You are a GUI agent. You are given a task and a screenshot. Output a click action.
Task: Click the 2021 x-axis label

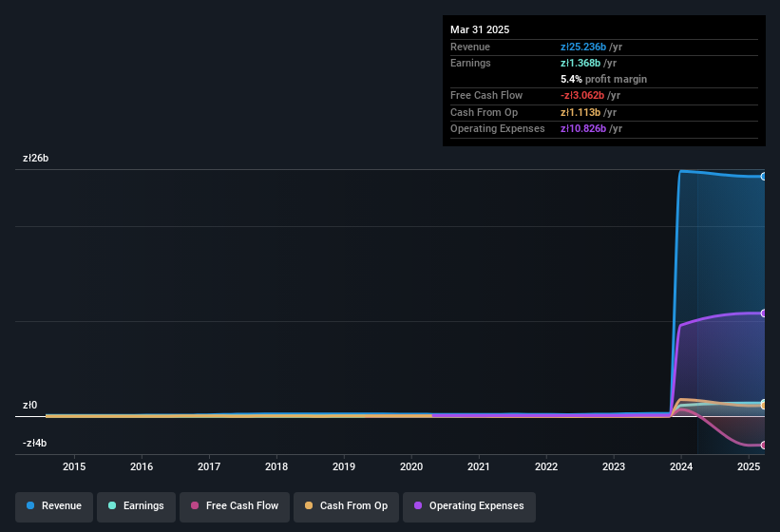pyautogui.click(x=479, y=466)
